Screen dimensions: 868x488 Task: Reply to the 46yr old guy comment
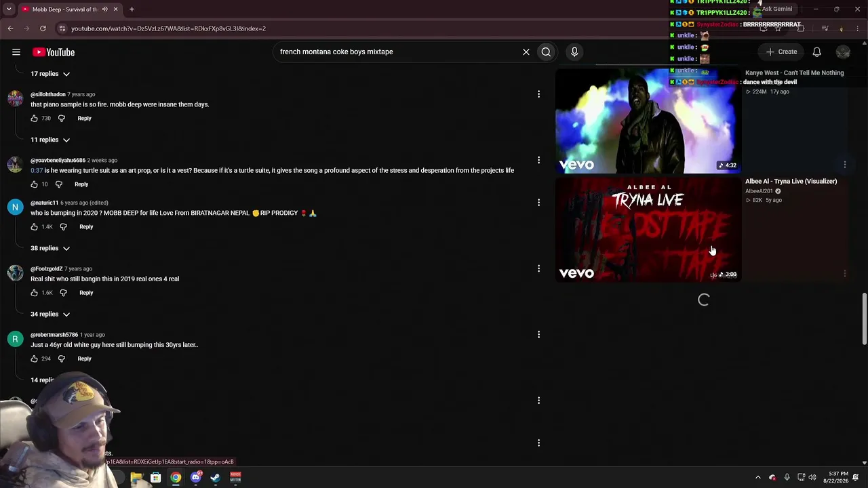[x=84, y=359]
